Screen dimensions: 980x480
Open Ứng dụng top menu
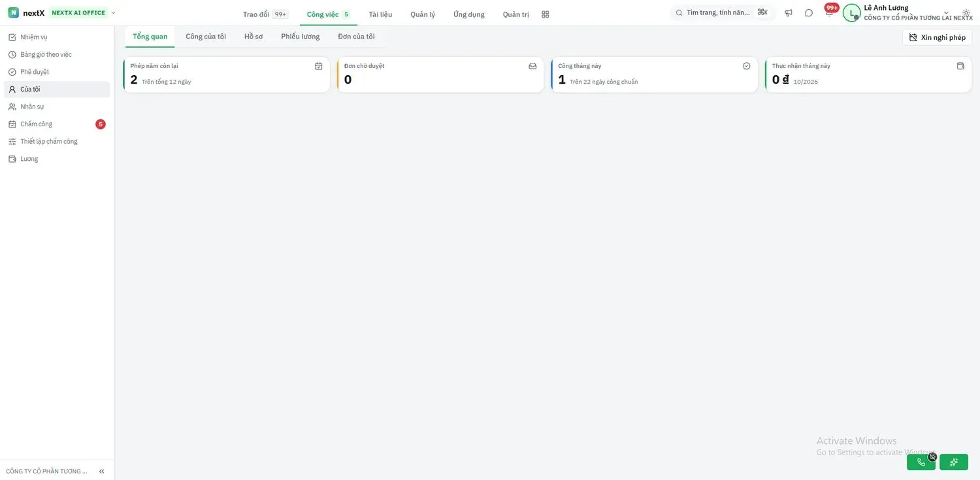coord(469,14)
